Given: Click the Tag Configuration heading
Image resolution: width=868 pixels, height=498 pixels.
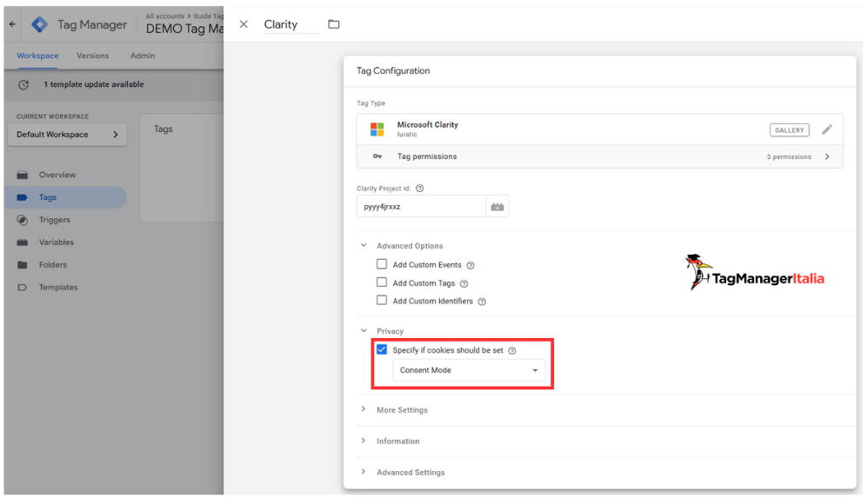Looking at the screenshot, I should [x=393, y=70].
